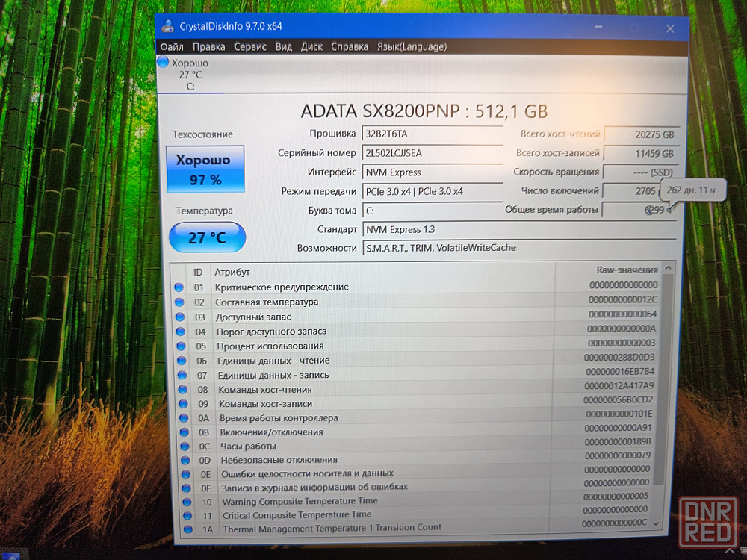Click the 27 °C temperature button
Screen dimensions: 747x560
(207, 237)
